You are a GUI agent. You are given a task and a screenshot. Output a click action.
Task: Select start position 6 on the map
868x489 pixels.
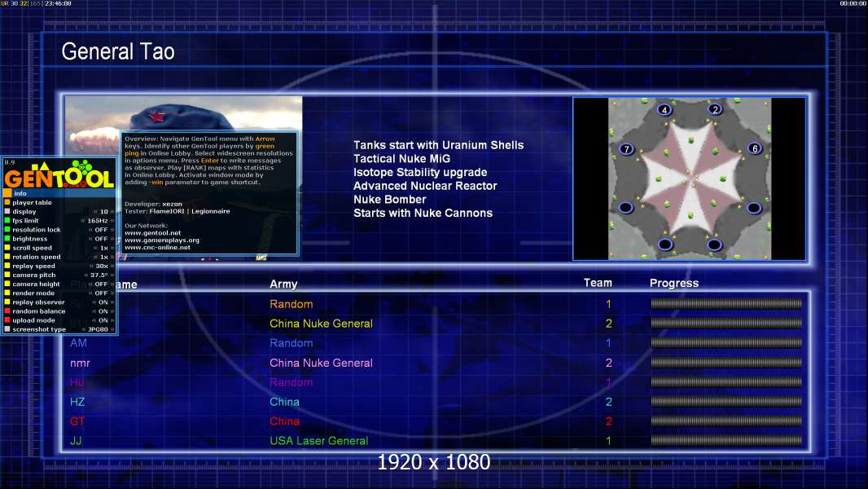point(755,148)
